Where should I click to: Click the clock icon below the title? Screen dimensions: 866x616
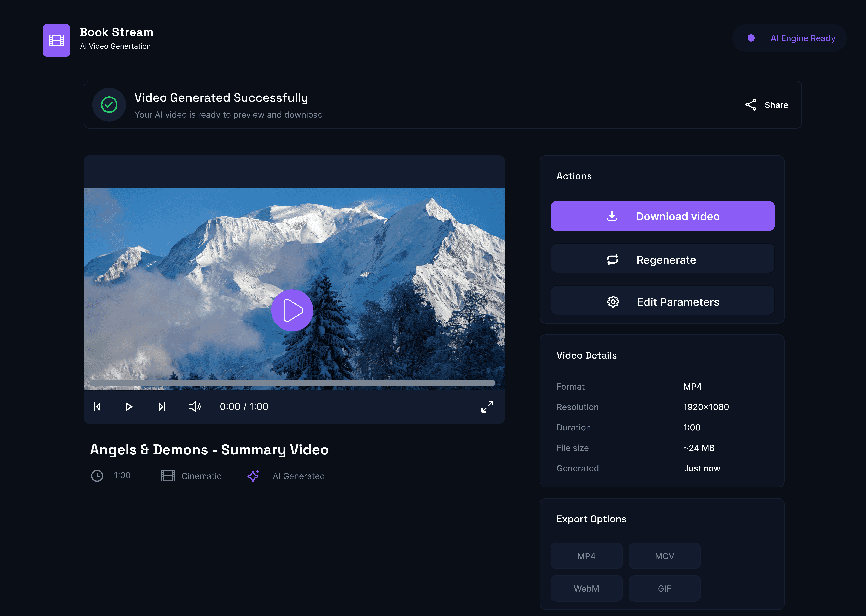pos(97,476)
